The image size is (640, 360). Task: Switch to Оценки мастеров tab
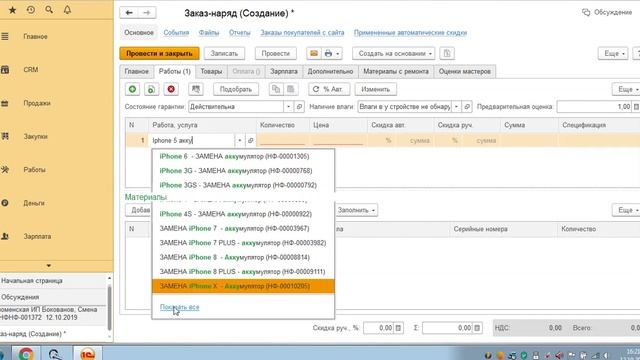point(464,71)
